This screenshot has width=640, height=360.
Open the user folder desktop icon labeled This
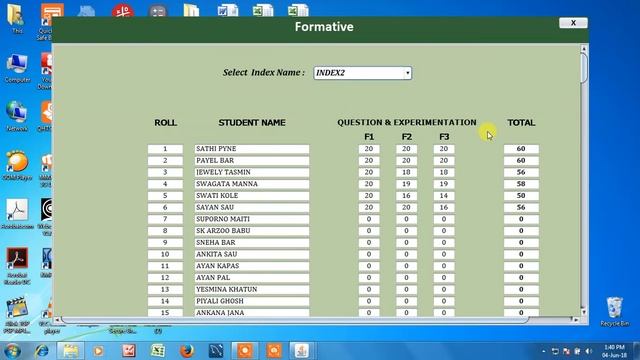coord(16,18)
